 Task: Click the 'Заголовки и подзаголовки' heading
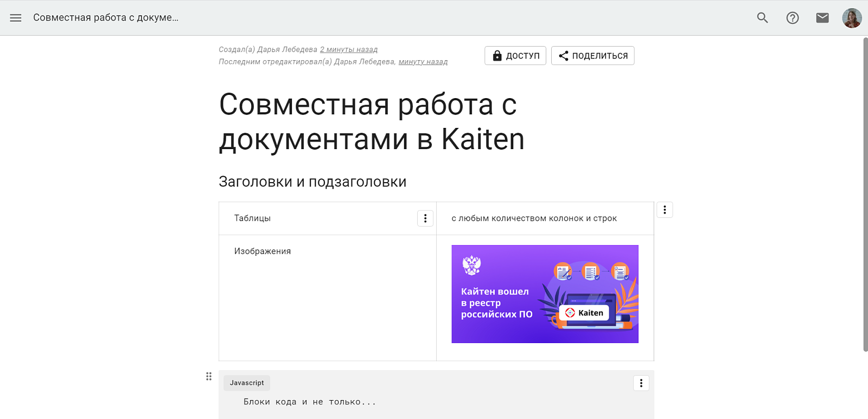point(312,182)
